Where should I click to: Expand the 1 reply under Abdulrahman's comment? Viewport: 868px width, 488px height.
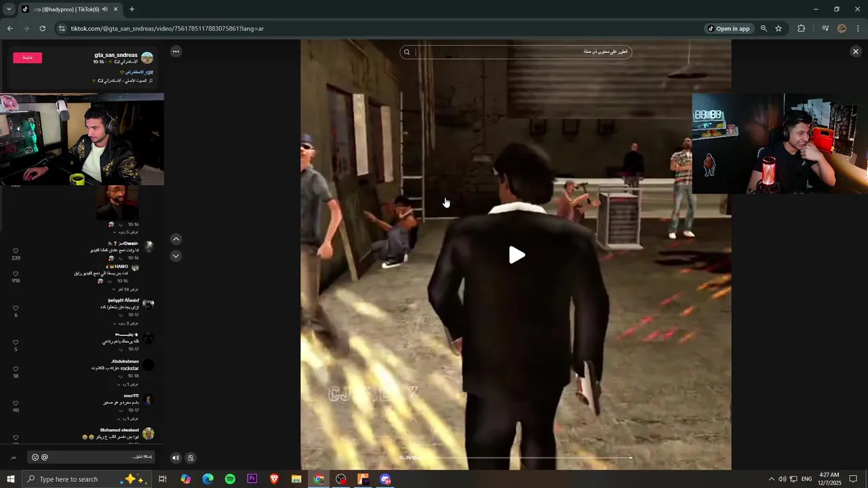point(127,384)
